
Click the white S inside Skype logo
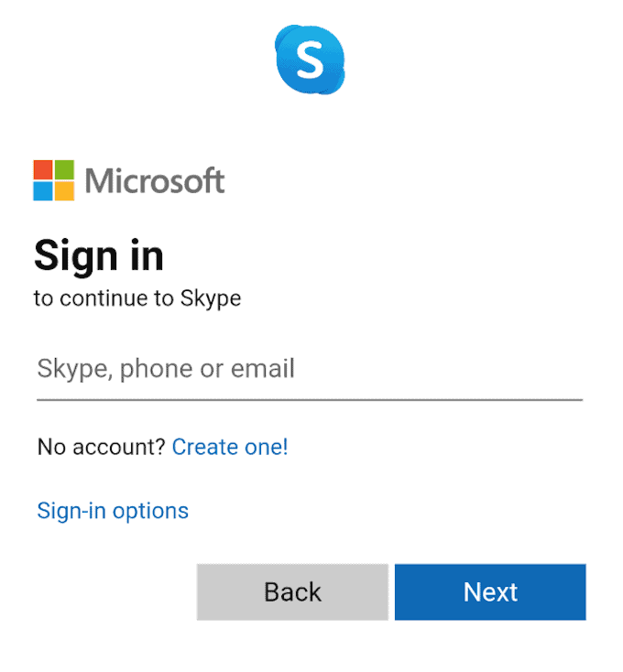click(311, 61)
